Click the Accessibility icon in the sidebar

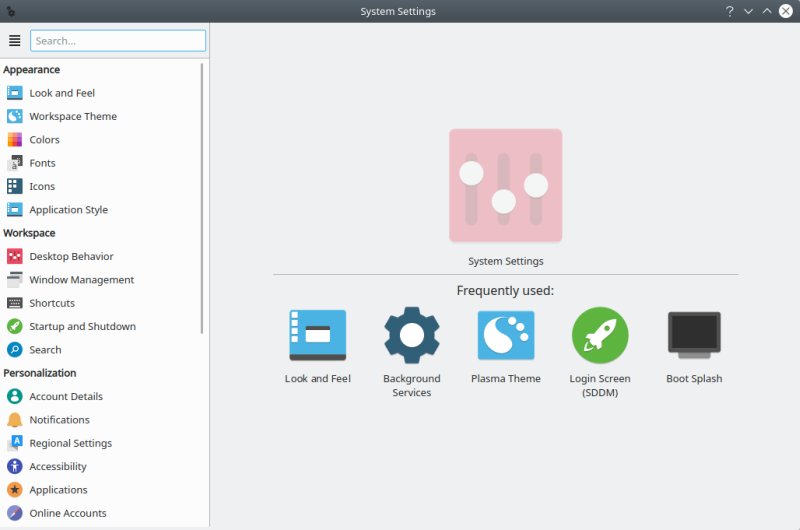(x=14, y=467)
